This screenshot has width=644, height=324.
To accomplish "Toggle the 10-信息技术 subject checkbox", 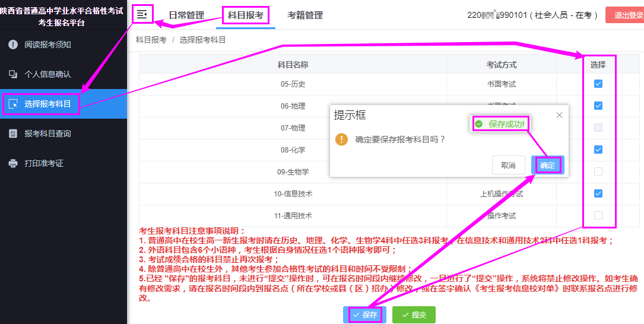I will [598, 193].
